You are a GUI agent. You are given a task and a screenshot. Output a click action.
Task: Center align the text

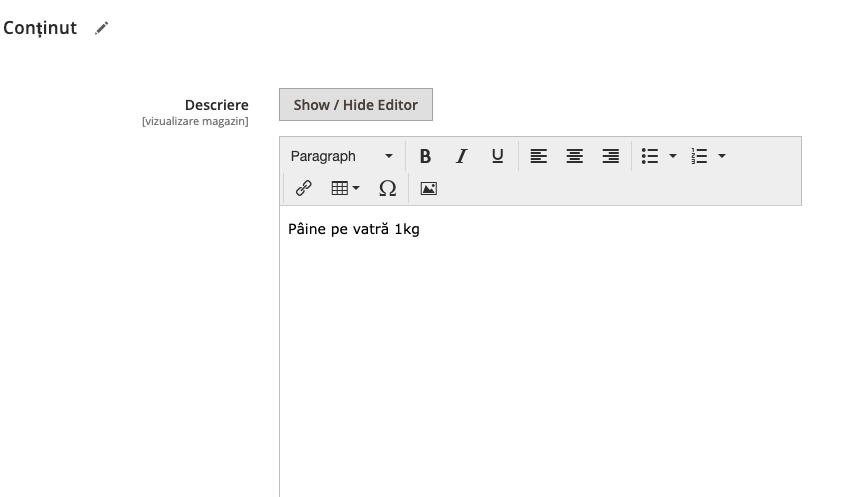[575, 156]
